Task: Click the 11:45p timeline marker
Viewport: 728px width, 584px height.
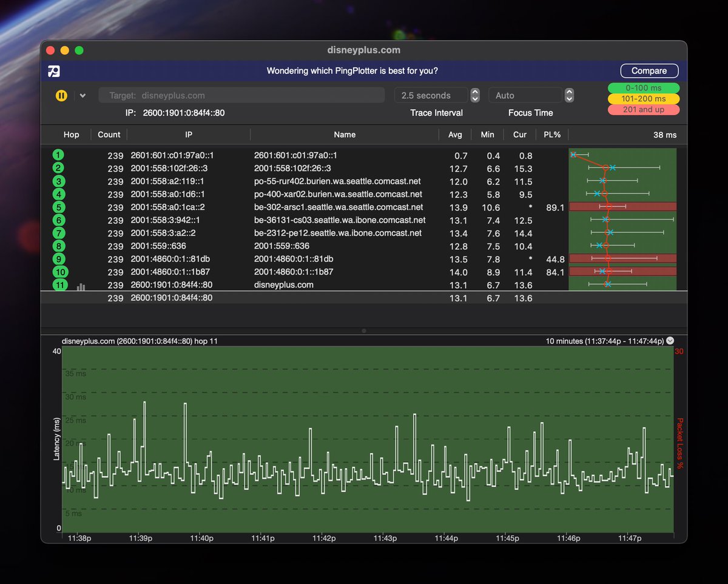Action: click(x=508, y=538)
